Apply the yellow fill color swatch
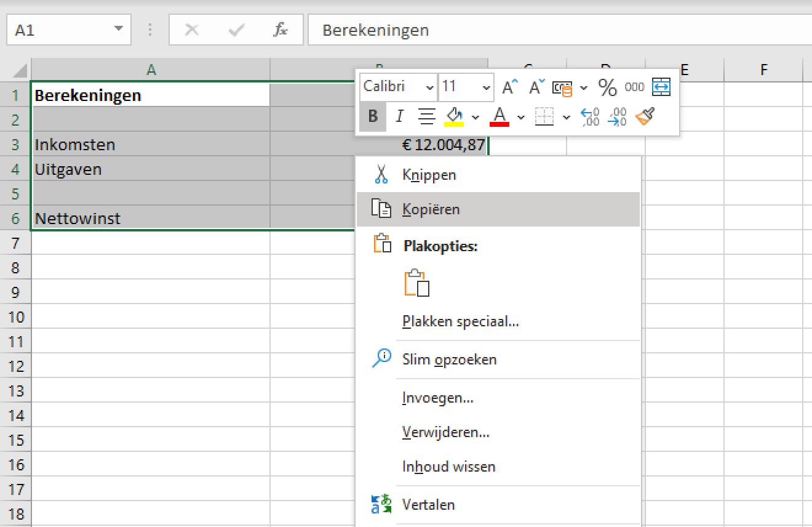The height and width of the screenshot is (527, 812). click(454, 116)
